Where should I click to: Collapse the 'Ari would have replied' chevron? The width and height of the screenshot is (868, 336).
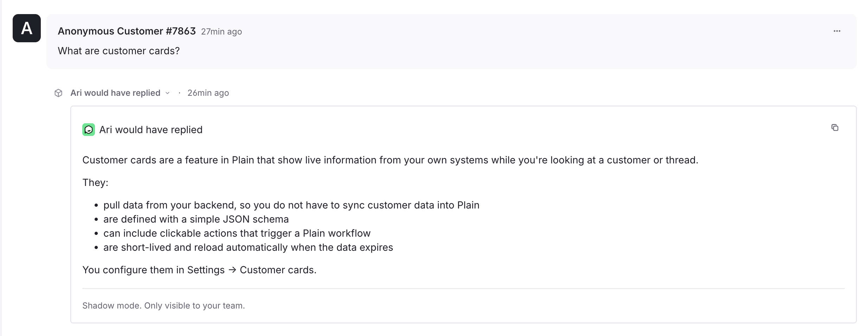point(167,93)
